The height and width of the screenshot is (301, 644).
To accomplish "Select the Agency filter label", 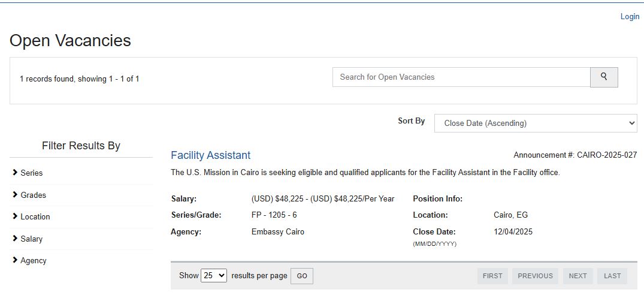I will point(34,260).
